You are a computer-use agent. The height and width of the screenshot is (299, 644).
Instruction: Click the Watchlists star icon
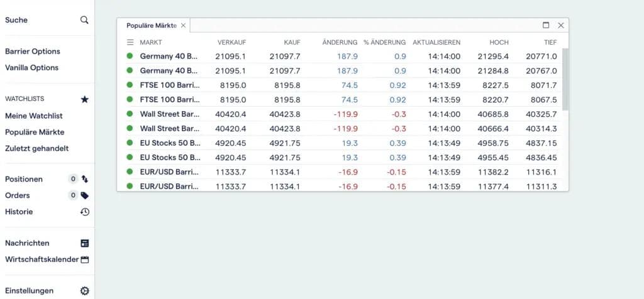click(x=85, y=99)
